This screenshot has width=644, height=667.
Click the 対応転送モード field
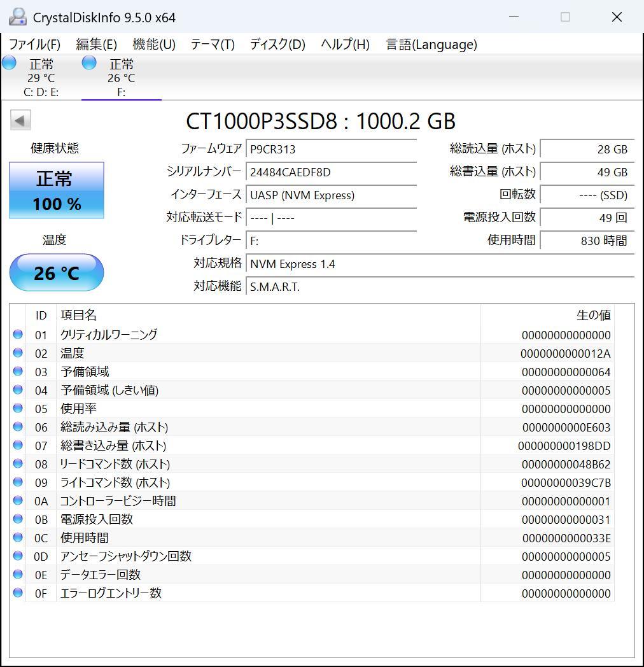pos(331,218)
